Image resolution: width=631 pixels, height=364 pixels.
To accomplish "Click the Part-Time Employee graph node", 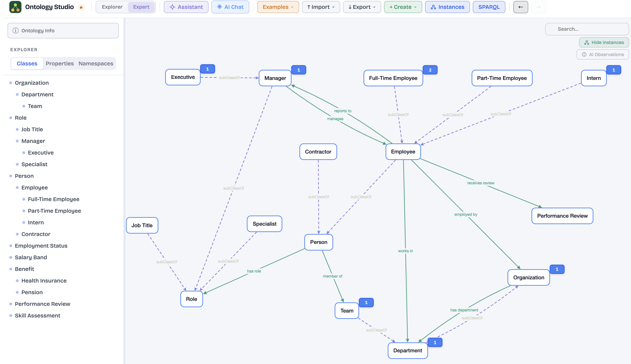I will coord(502,78).
